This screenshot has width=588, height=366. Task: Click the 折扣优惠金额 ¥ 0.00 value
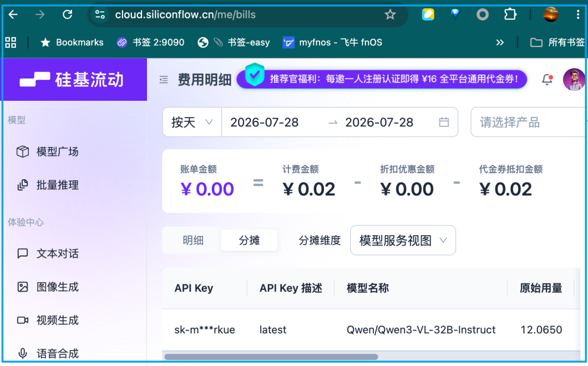click(407, 189)
